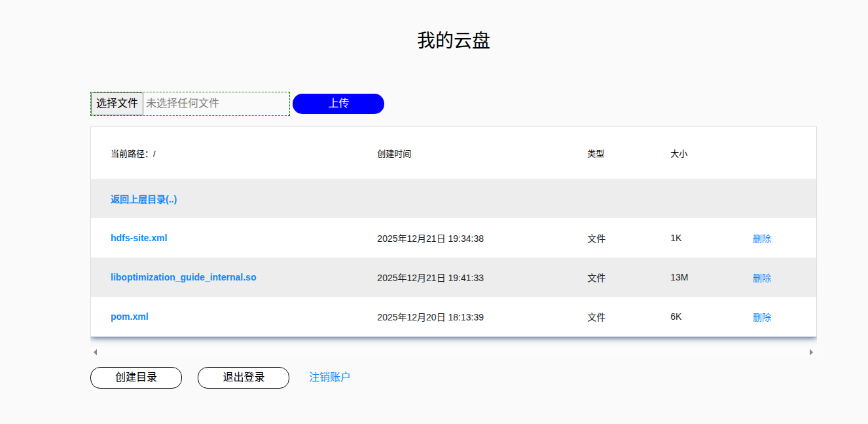Click the 1K size cell
Image resolution: width=868 pixels, height=424 pixels.
tap(676, 238)
